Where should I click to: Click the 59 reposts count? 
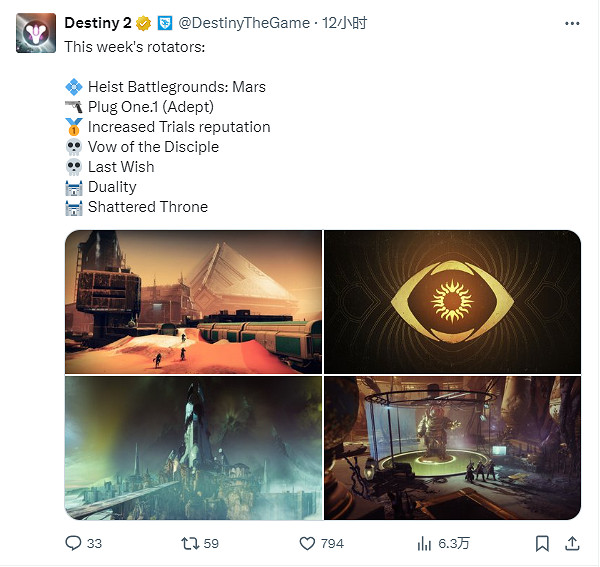211,543
